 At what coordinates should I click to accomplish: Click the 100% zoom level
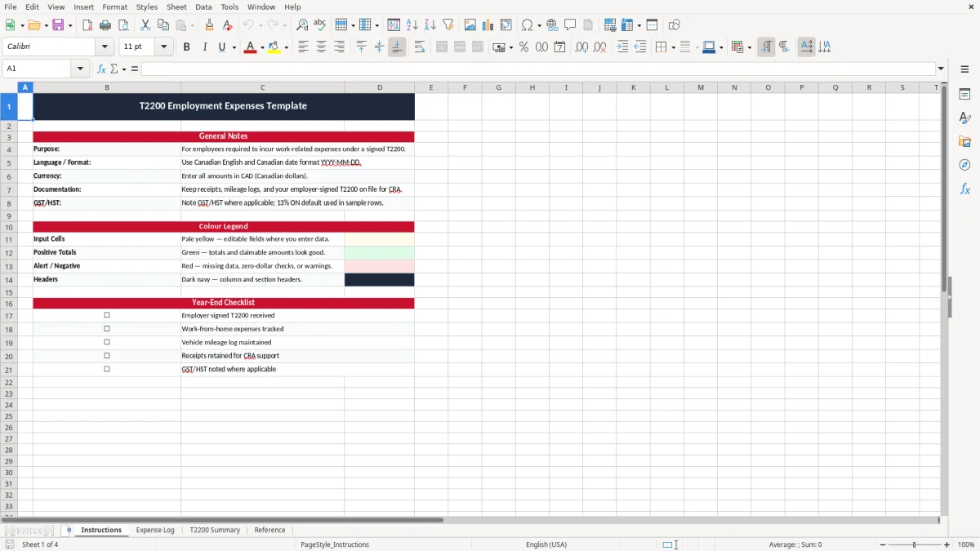click(x=966, y=544)
